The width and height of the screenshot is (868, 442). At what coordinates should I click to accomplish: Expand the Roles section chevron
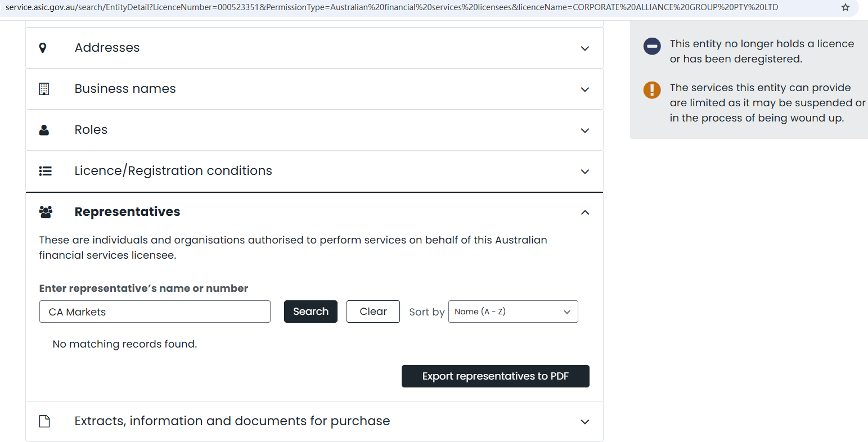pos(585,130)
